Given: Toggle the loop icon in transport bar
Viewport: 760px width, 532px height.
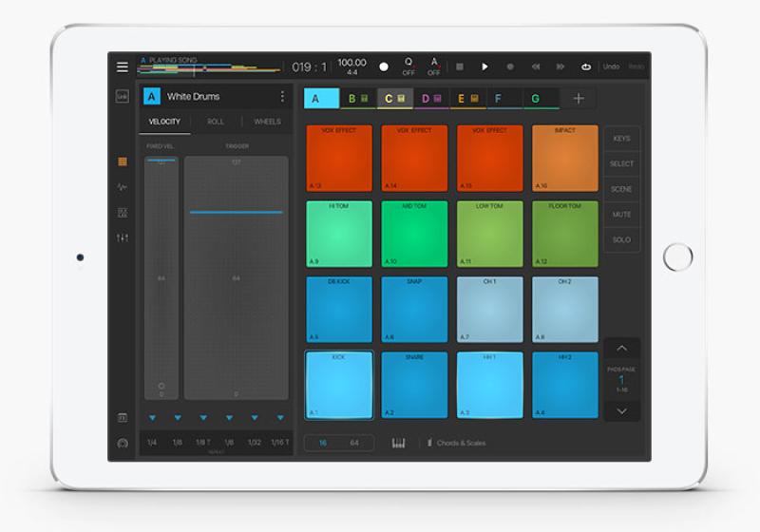Looking at the screenshot, I should coord(586,66).
